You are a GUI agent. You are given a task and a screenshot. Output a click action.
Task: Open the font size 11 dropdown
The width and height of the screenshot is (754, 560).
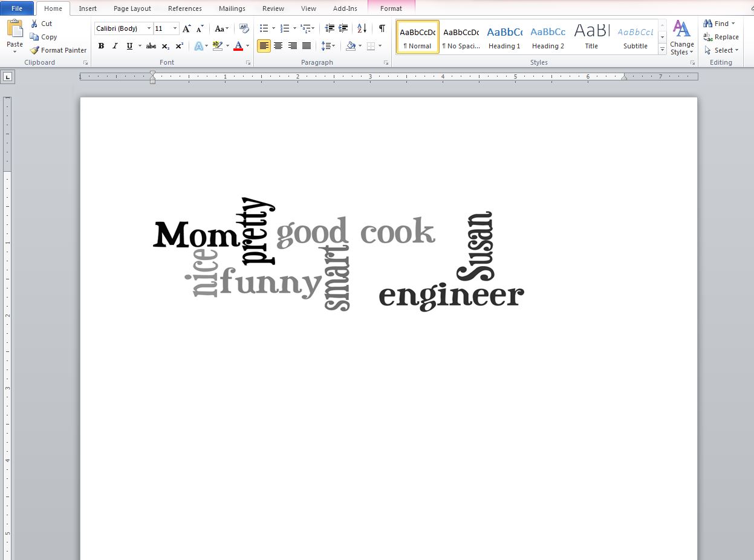pos(175,28)
